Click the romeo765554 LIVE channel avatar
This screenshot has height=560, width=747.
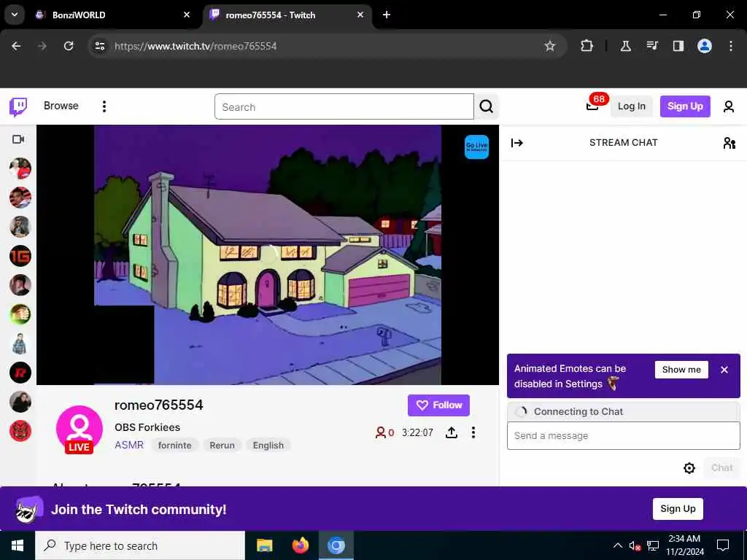(80, 429)
